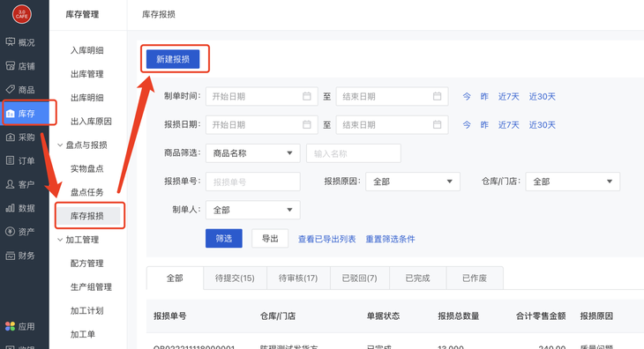Open the 采购 purchasing section
The image size is (644, 349).
pos(20,137)
